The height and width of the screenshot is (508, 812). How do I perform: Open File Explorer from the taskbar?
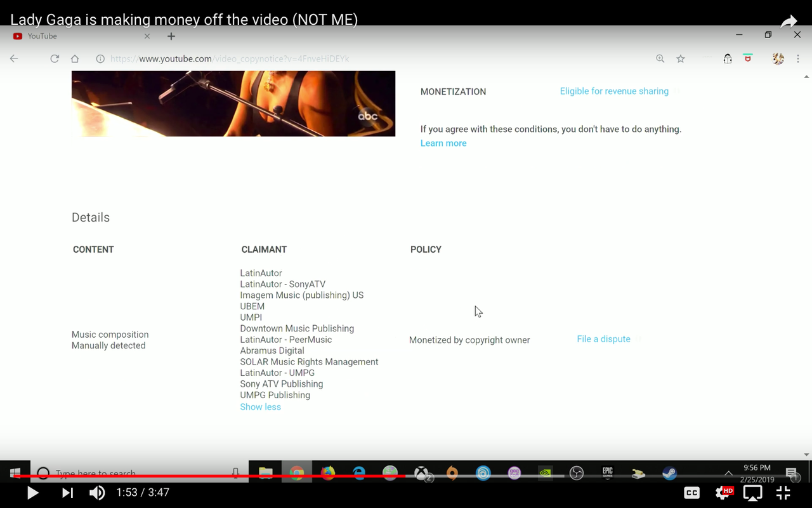266,473
